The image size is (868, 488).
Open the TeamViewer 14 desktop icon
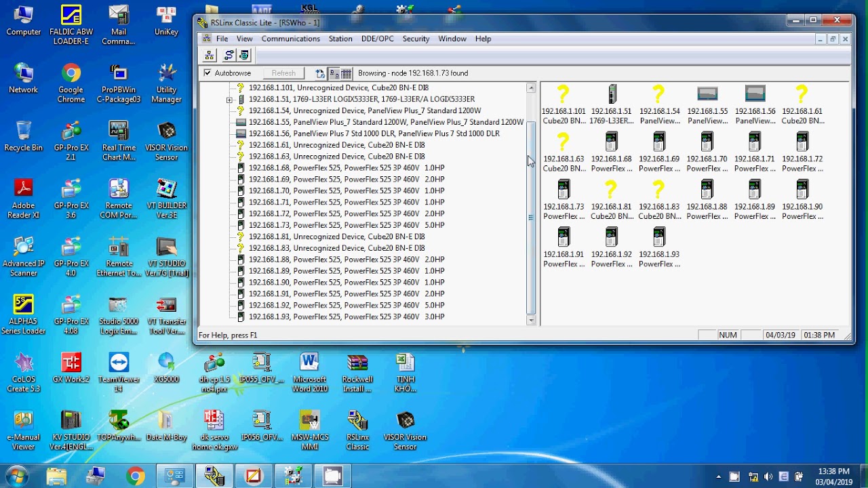pyautogui.click(x=119, y=373)
